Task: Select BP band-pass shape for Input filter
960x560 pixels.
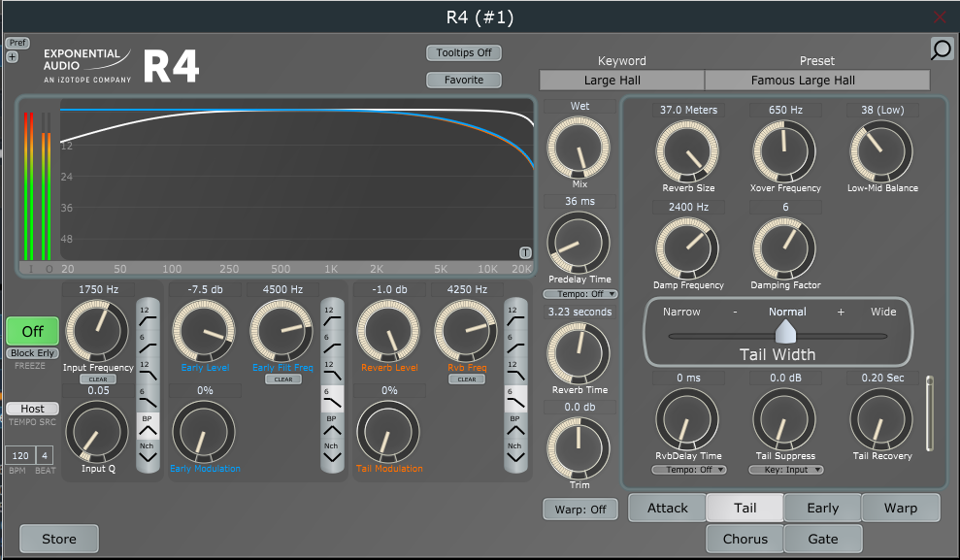Action: point(148,425)
